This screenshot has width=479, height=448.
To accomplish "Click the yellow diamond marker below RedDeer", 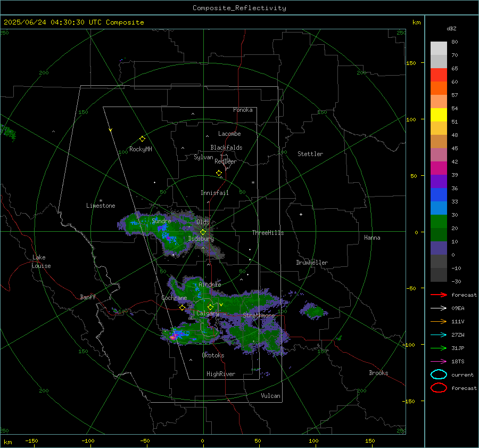I will [219, 173].
